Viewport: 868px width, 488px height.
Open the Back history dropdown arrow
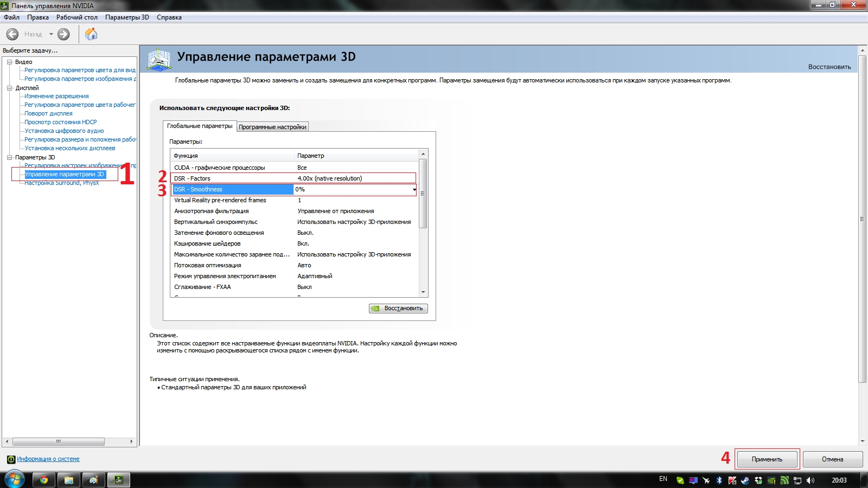coord(51,34)
